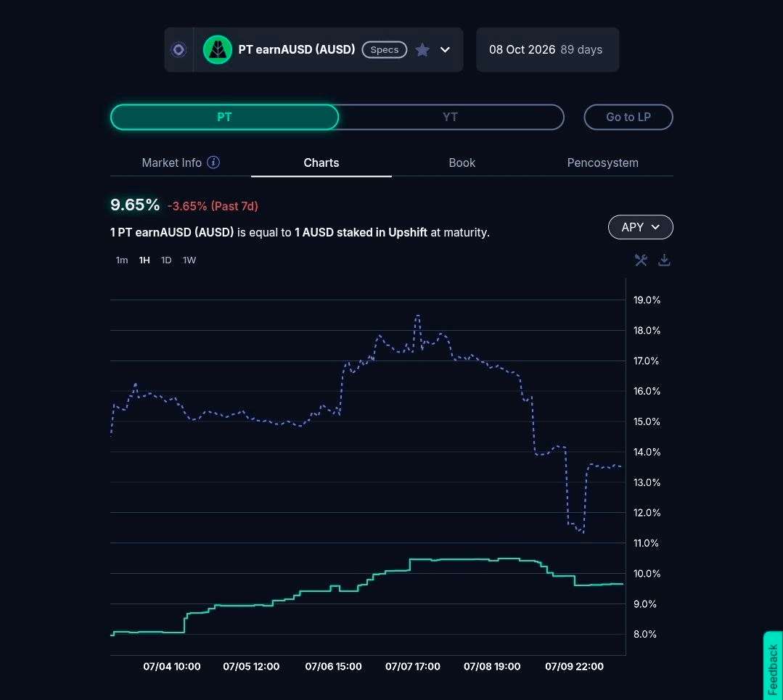Open the Feedback side tab
This screenshot has width=783, height=700.
click(x=773, y=668)
